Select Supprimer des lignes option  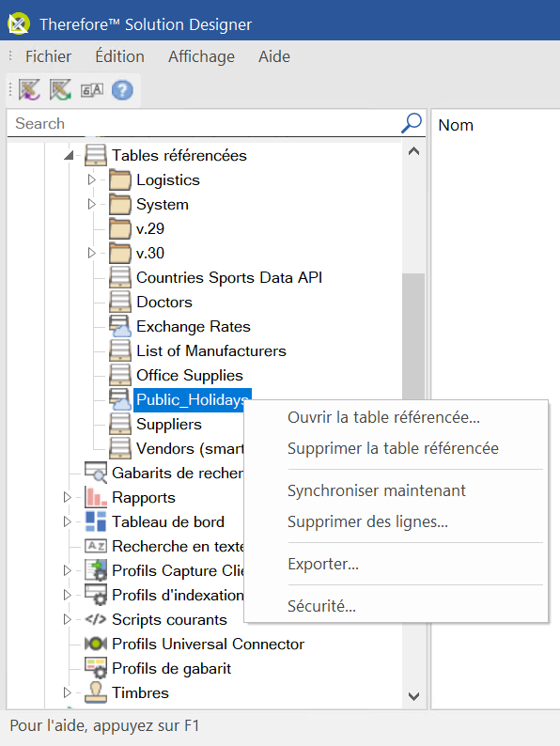tap(396, 521)
